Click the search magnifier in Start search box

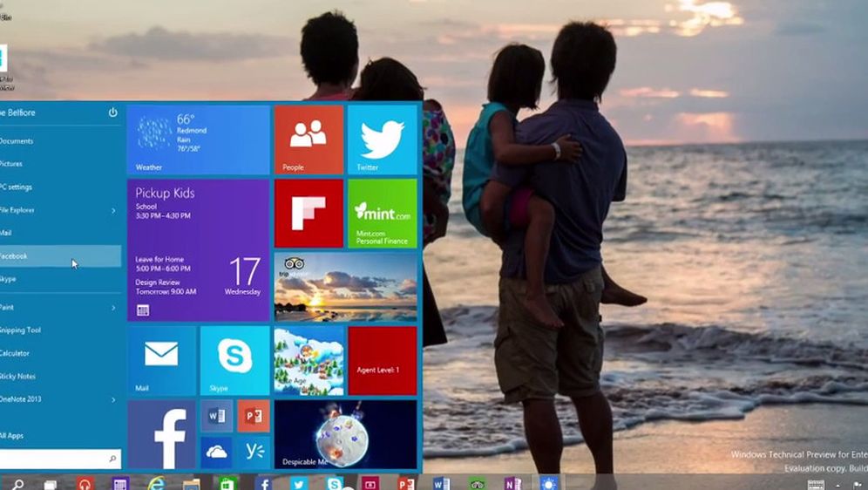[x=112, y=459]
